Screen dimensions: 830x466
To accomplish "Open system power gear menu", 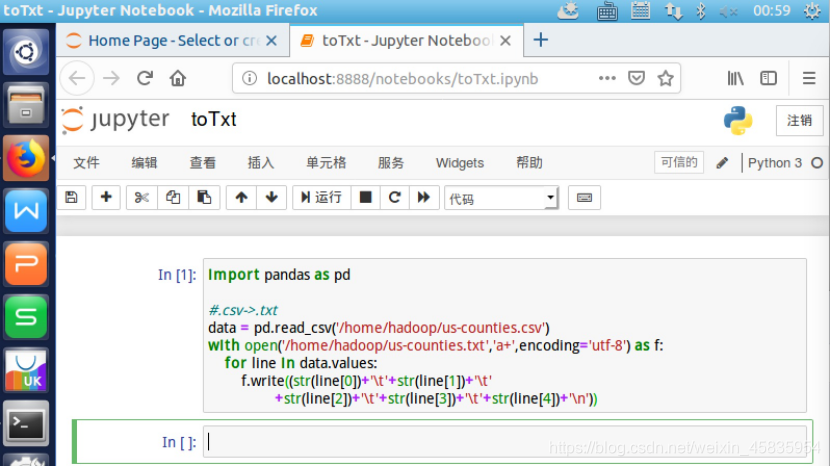I will (x=812, y=11).
